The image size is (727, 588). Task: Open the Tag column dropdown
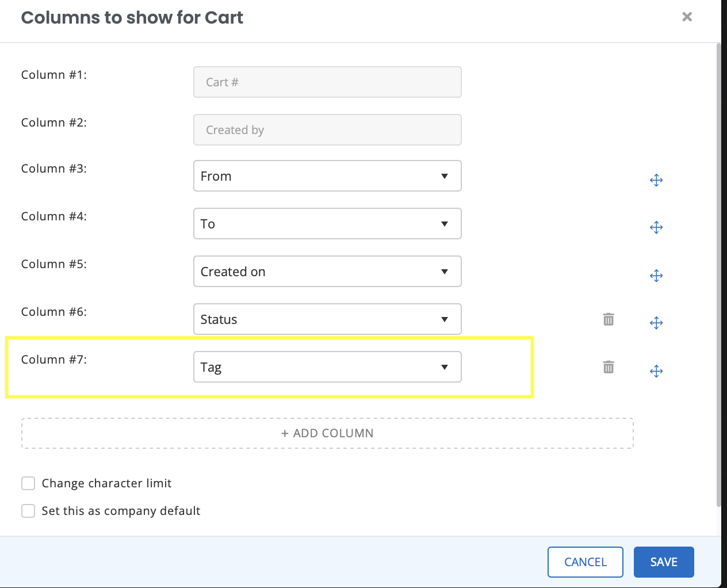click(327, 367)
